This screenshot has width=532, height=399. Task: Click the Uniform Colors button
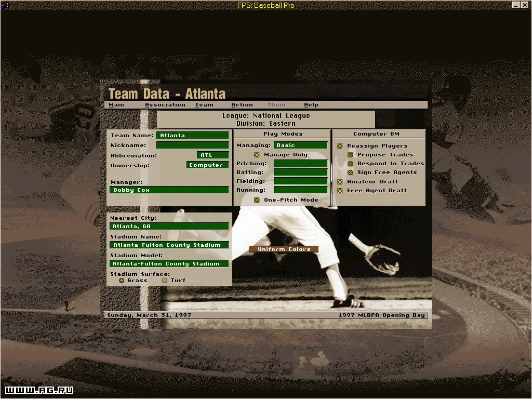coord(284,249)
